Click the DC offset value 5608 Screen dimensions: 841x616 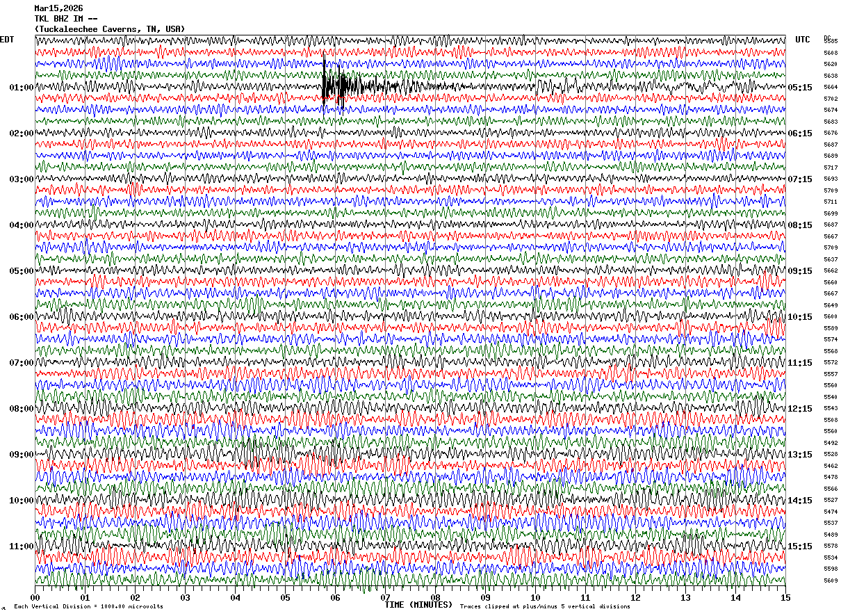(x=831, y=53)
